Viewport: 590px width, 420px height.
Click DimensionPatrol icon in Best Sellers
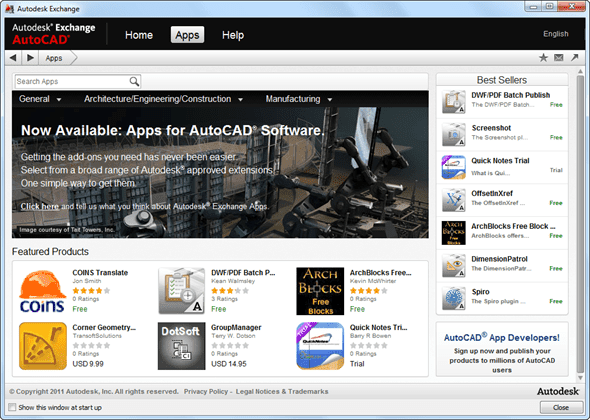pos(453,265)
